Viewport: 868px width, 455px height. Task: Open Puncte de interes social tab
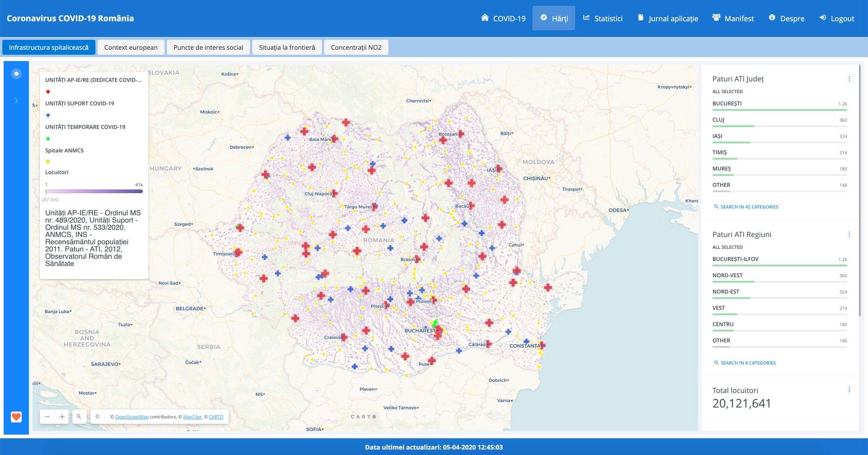(208, 47)
